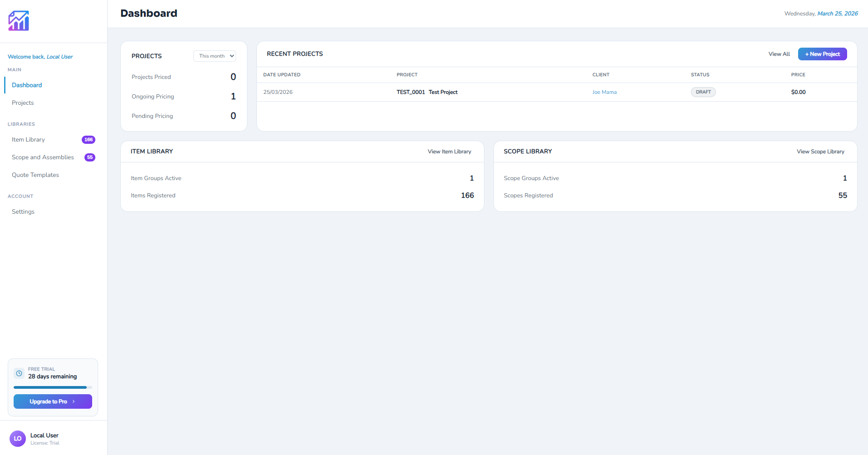Screen dimensions: 868x455
Task: Open Projects in the sidebar
Action: [x=23, y=103]
